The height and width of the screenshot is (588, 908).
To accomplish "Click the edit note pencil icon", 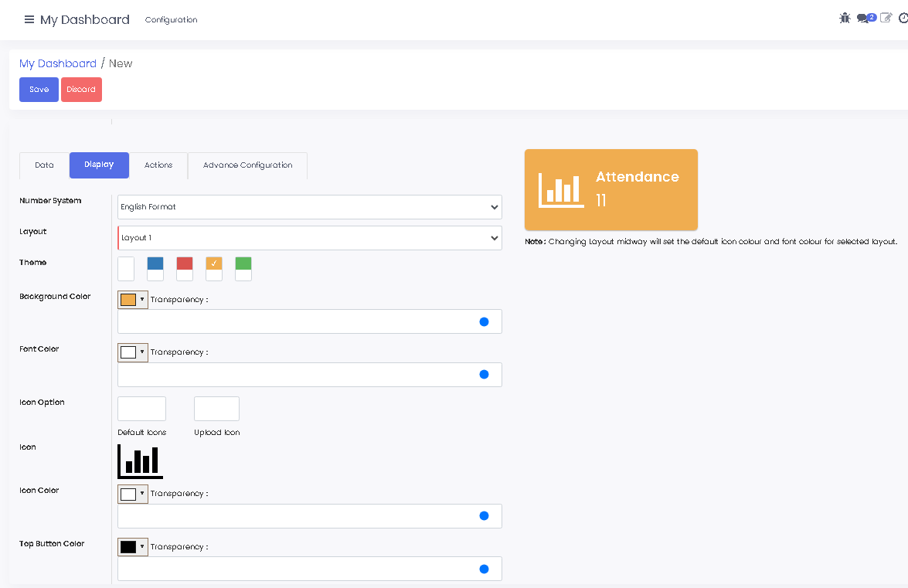I will 886,18.
